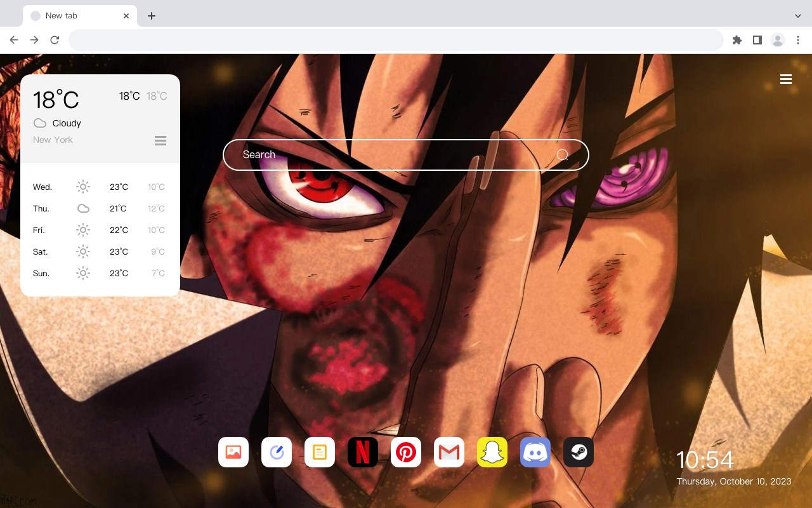Click the Wed. forecast day label
The height and width of the screenshot is (508, 812).
(x=43, y=187)
